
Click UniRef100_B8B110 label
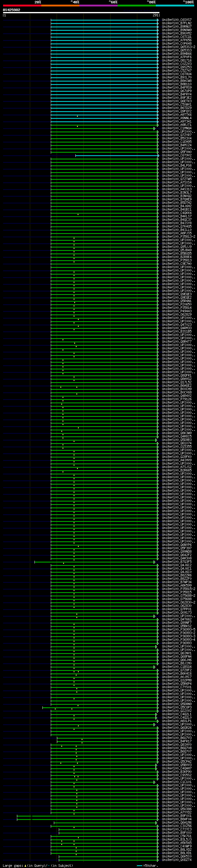click(177, 84)
